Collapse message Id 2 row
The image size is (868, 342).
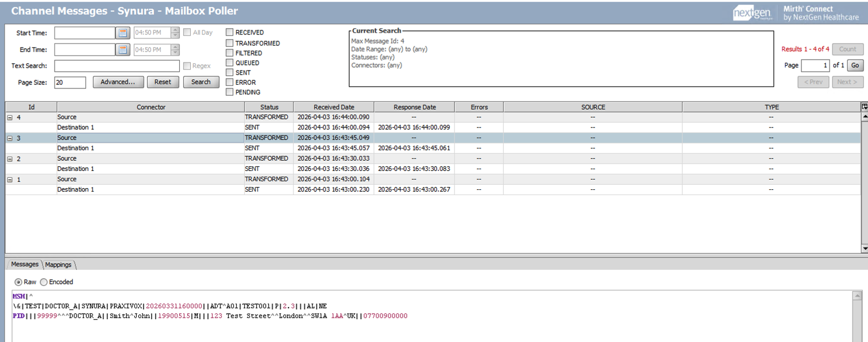click(x=10, y=158)
